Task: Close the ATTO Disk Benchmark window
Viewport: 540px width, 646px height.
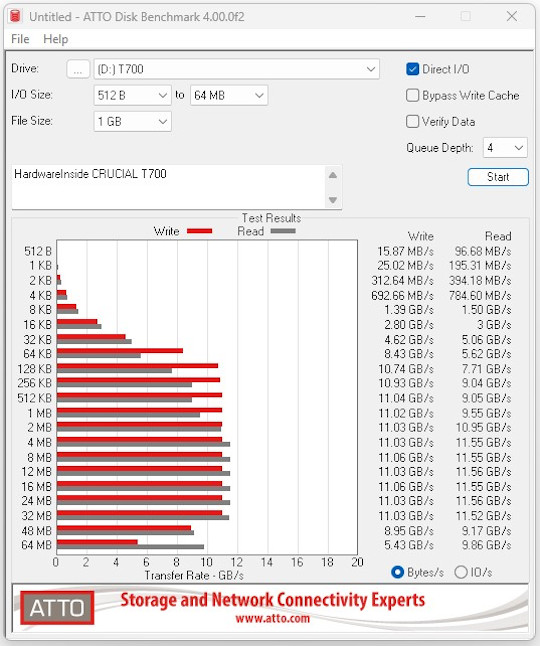Action: pos(512,16)
